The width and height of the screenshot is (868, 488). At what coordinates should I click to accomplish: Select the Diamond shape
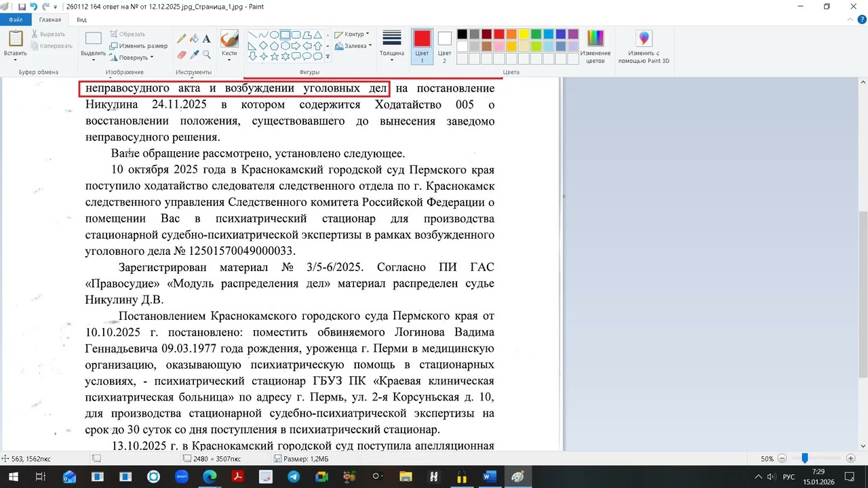point(263,45)
